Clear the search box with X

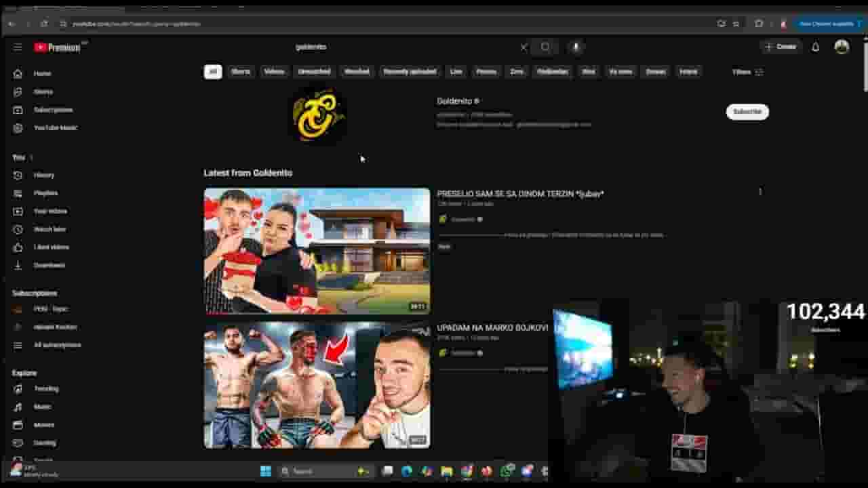524,47
